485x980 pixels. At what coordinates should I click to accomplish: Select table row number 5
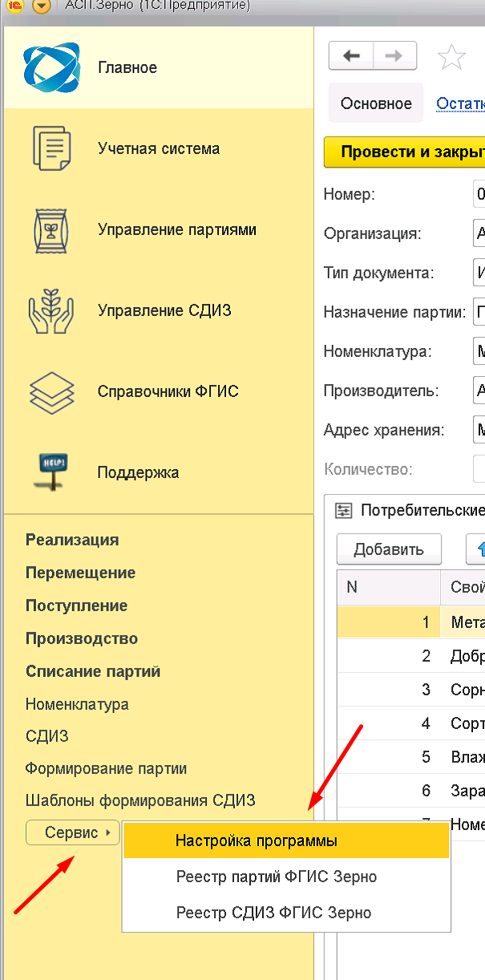410,757
